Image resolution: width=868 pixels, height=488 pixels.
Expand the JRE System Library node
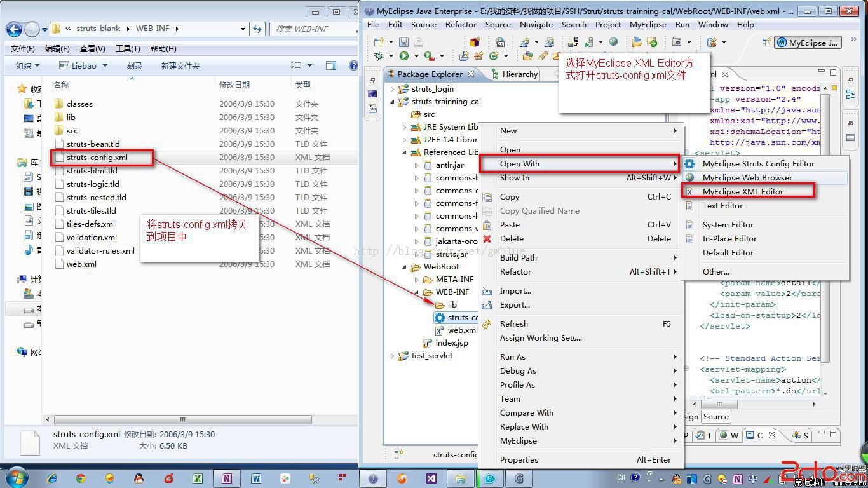[x=404, y=127]
